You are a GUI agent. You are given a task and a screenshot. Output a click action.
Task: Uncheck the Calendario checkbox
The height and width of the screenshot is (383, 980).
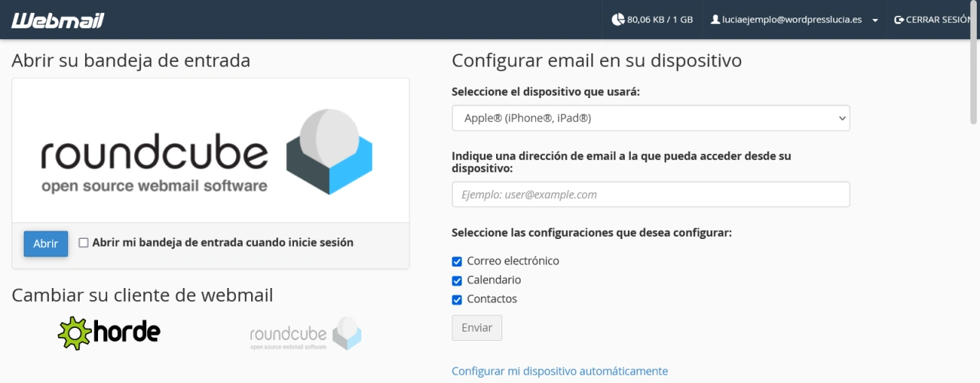pos(457,280)
